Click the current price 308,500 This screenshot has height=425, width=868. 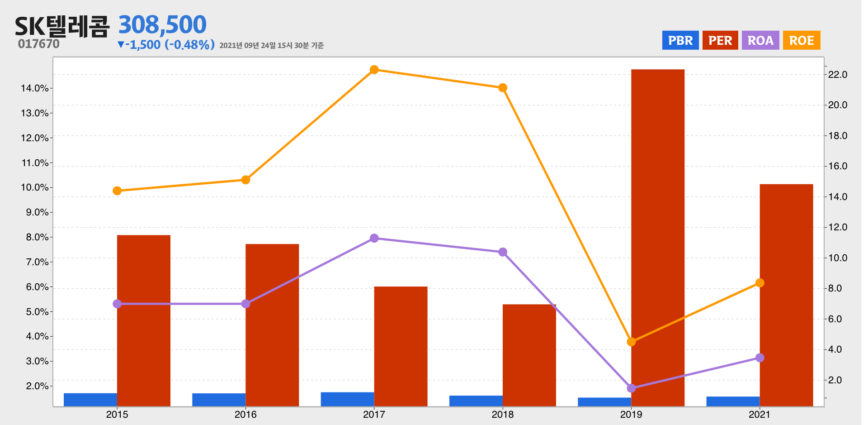click(x=162, y=24)
